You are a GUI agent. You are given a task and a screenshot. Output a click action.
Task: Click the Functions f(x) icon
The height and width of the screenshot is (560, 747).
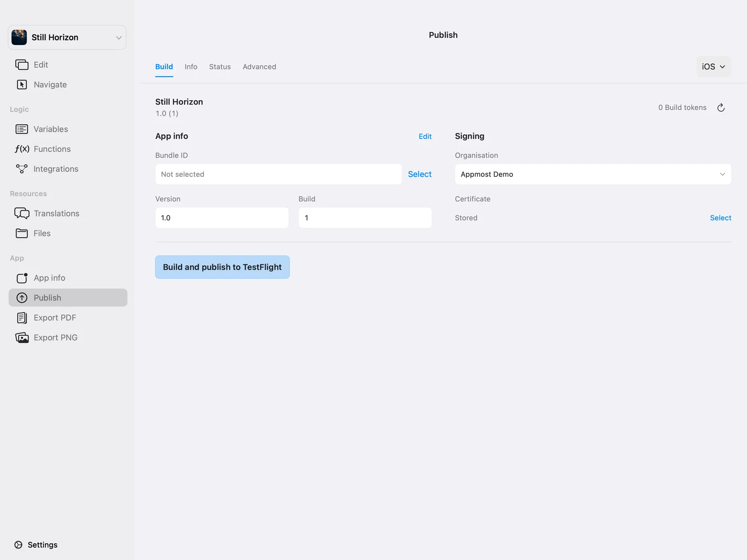pos(22,149)
